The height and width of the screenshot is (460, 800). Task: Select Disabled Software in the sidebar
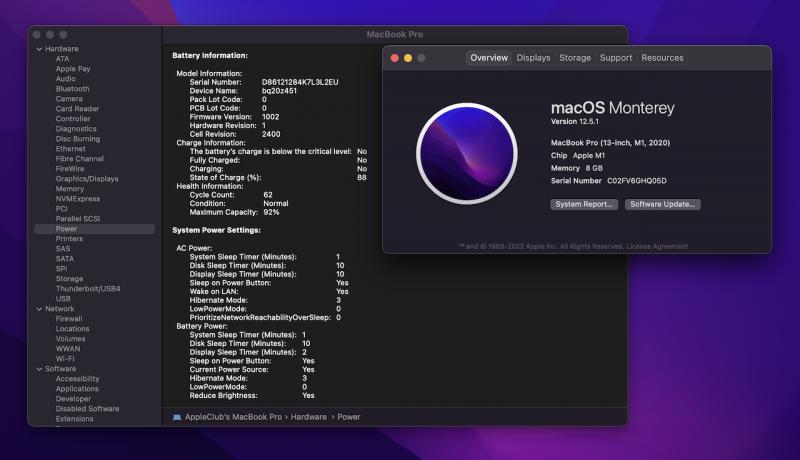pyautogui.click(x=87, y=409)
